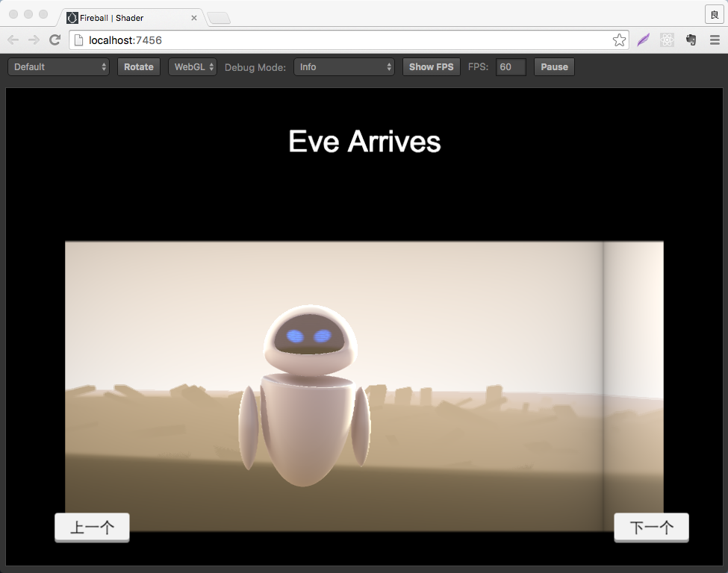Click the Pause button
This screenshot has height=573, width=728.
point(554,67)
